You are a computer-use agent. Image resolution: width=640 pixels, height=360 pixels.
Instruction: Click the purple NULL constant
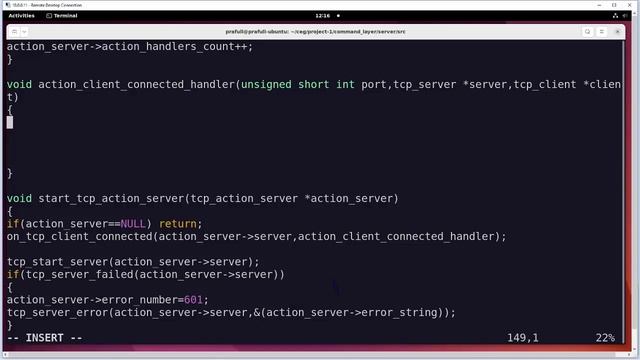[x=133, y=224]
